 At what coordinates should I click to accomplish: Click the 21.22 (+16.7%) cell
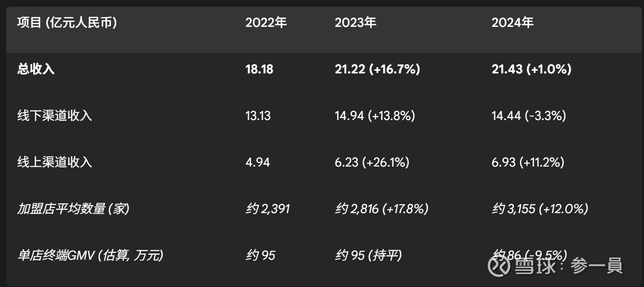pos(377,69)
